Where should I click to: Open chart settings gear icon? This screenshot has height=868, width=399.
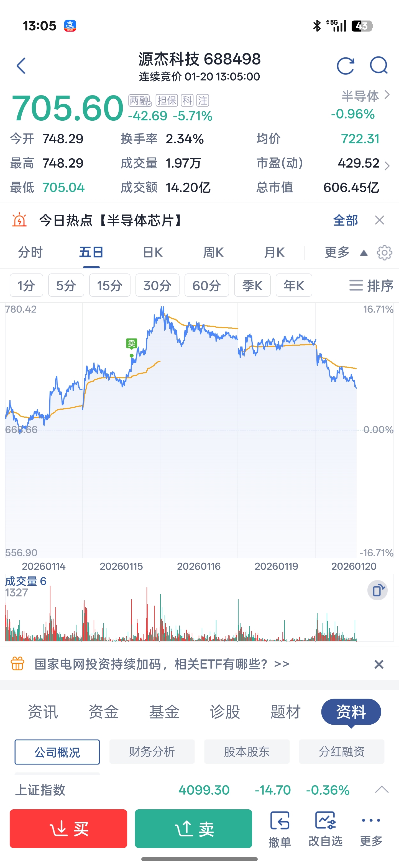(x=385, y=253)
